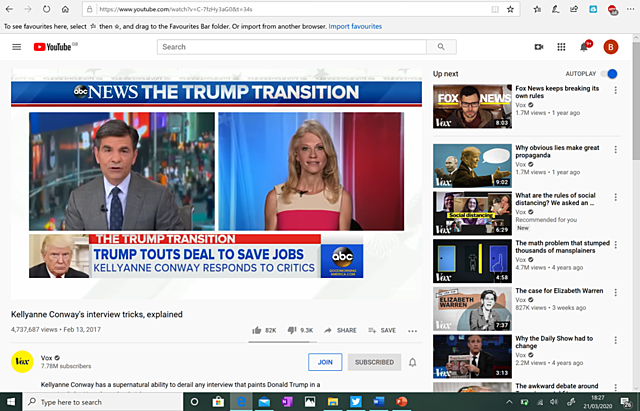Go forward with the browser forward arrow
The height and width of the screenshot is (411, 640).
pyautogui.click(x=28, y=9)
